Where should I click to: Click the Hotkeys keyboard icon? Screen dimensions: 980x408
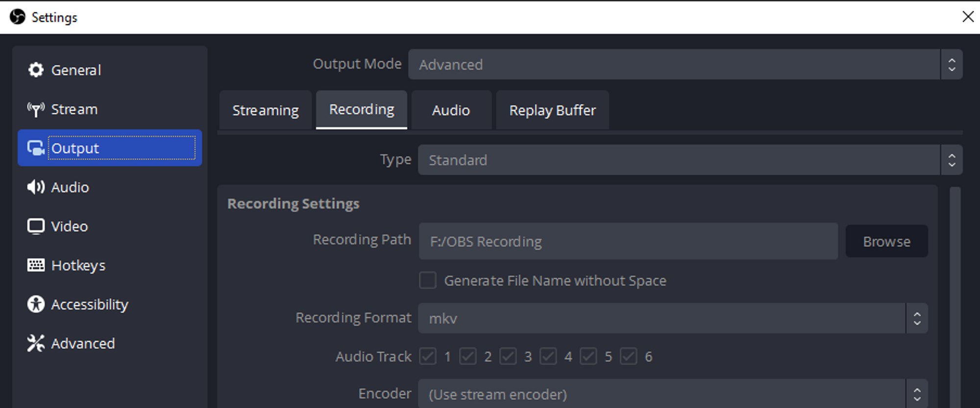pos(36,265)
